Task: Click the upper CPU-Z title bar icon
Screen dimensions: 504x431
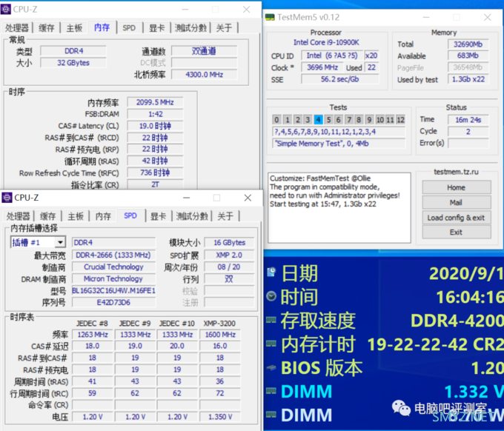Action: 6,10
